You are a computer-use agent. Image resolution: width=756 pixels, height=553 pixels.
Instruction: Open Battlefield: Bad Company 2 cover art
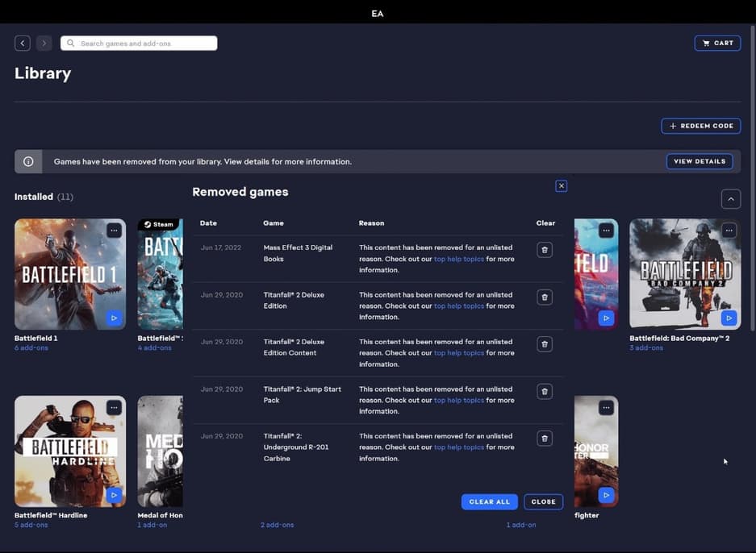(685, 274)
